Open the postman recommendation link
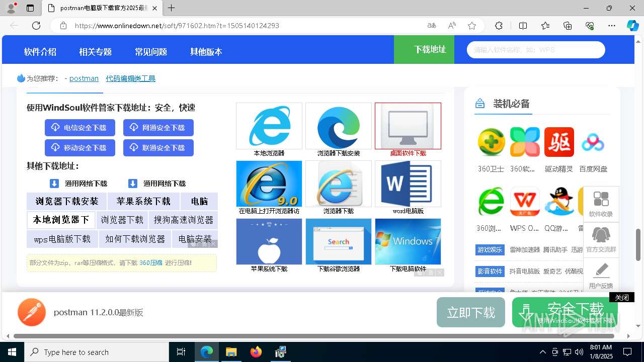This screenshot has width=644, height=362. [84, 78]
